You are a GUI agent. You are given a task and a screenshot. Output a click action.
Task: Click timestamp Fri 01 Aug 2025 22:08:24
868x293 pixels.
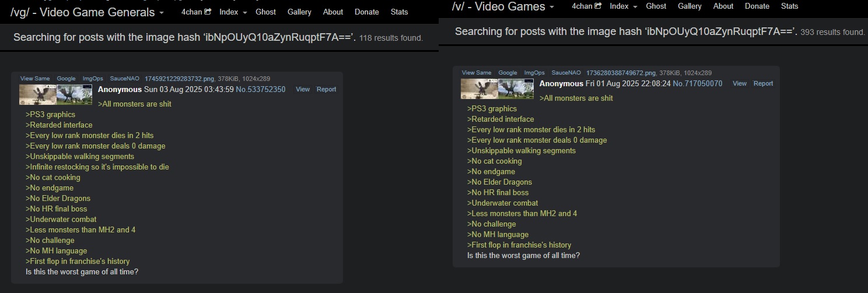coord(628,83)
